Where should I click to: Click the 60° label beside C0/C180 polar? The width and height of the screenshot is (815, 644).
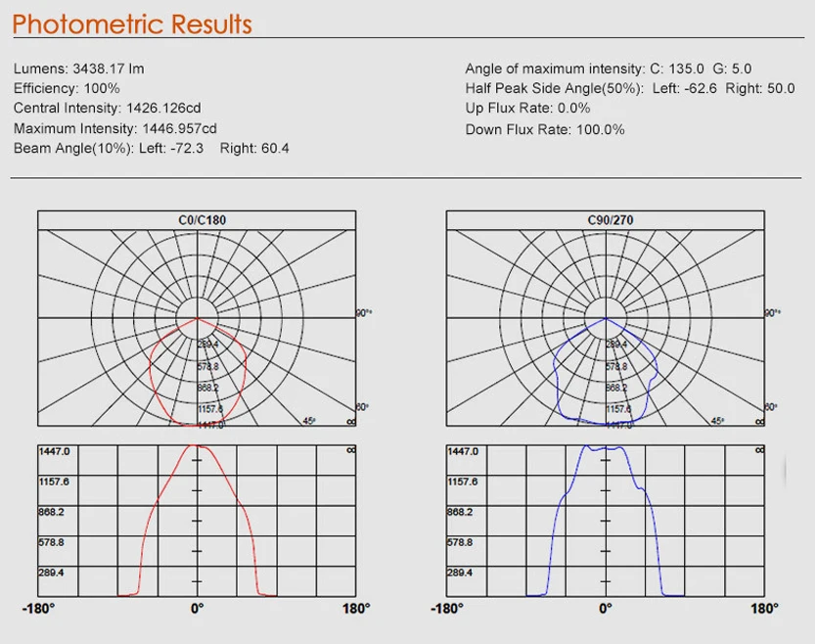pyautogui.click(x=362, y=407)
